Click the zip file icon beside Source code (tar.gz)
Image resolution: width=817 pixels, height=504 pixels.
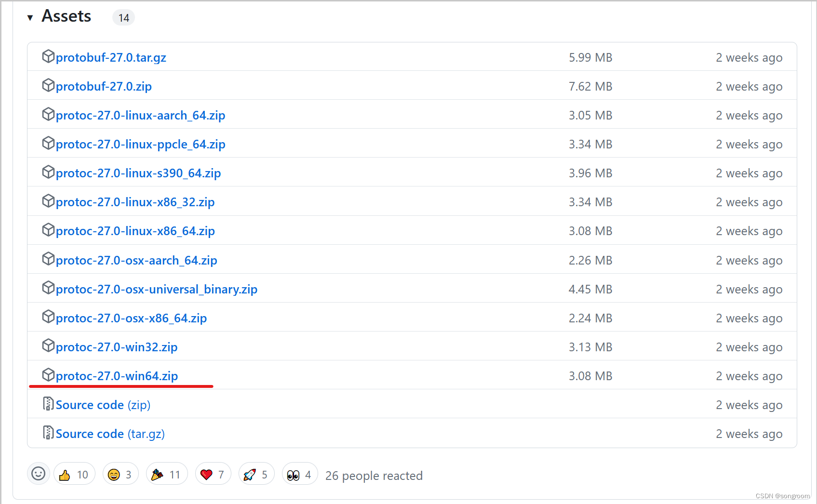pyautogui.click(x=48, y=433)
